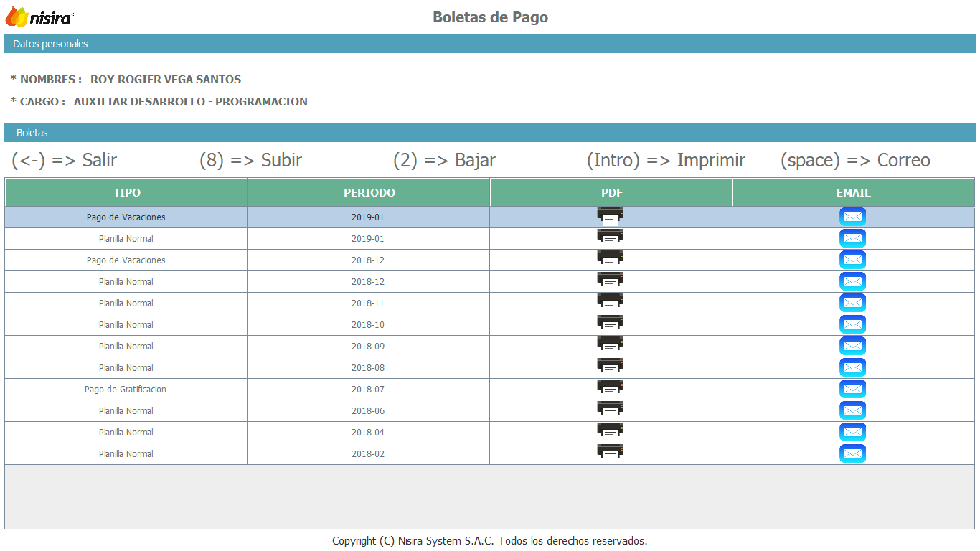Send the 2018-08 boleta via email icon
This screenshot has height=551, width=980.
(x=852, y=367)
